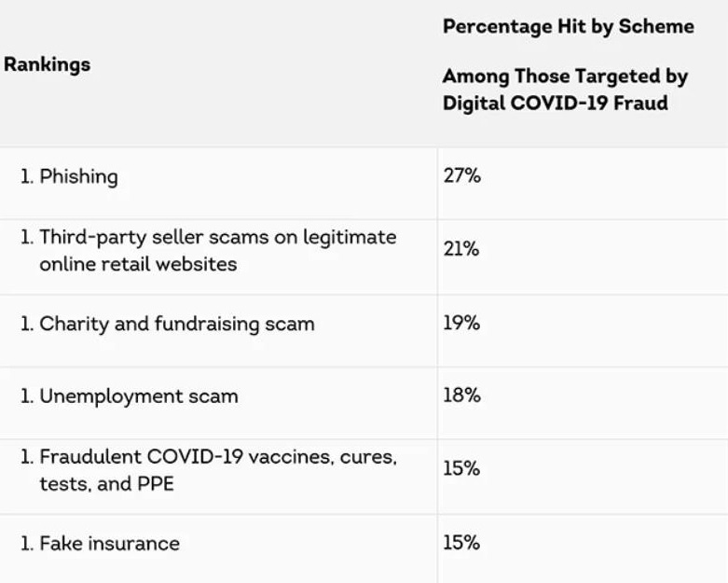Select the Third-party seller scams row label

click(x=217, y=250)
